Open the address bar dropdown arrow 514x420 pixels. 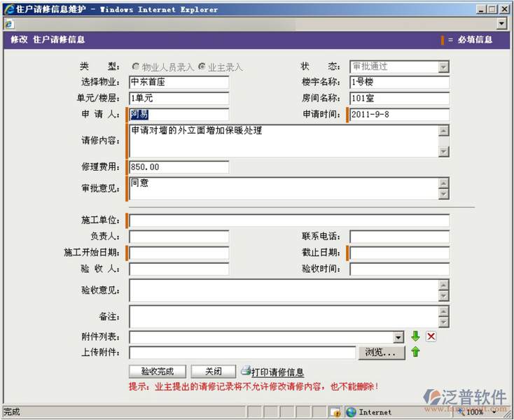pos(501,23)
